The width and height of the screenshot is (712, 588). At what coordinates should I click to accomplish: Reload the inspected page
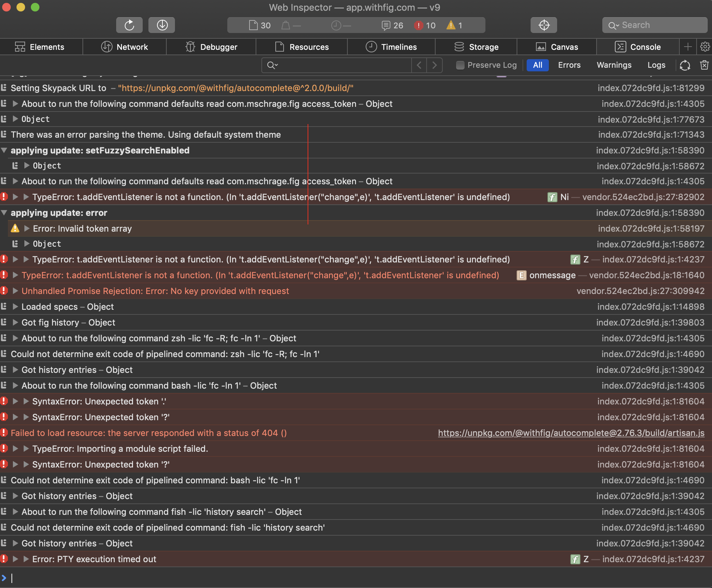point(129,25)
